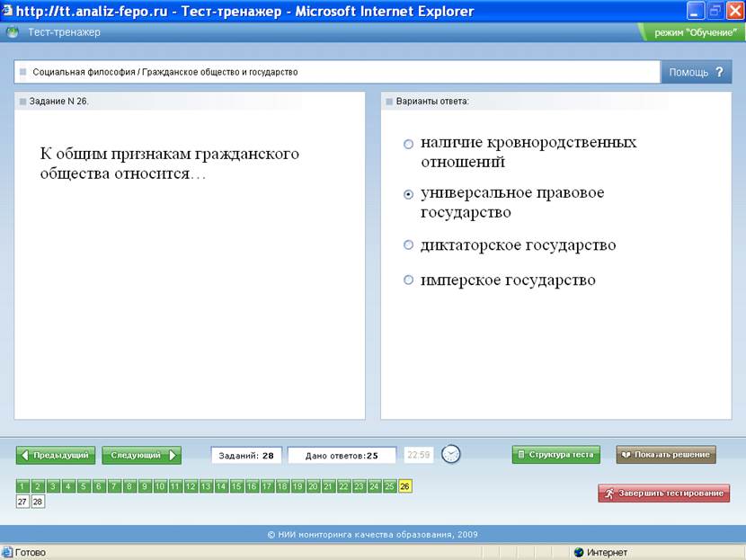Screen dimensions: 746x560
Task: Go to next question with Следующий
Action: [142, 456]
